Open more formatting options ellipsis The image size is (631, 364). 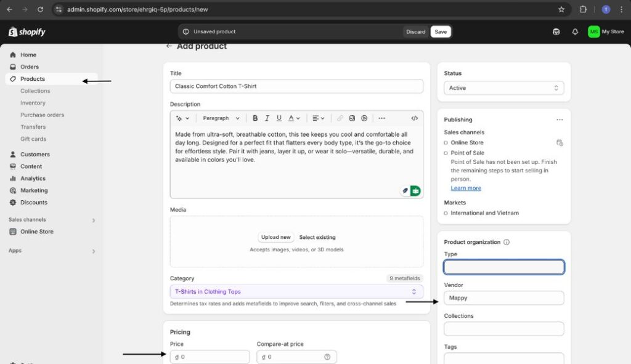pos(381,118)
